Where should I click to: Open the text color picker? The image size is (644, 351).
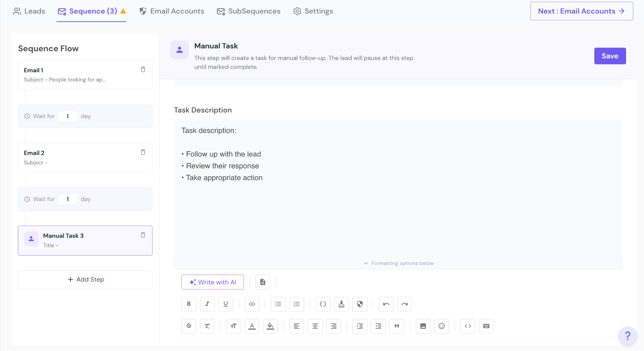click(x=252, y=326)
